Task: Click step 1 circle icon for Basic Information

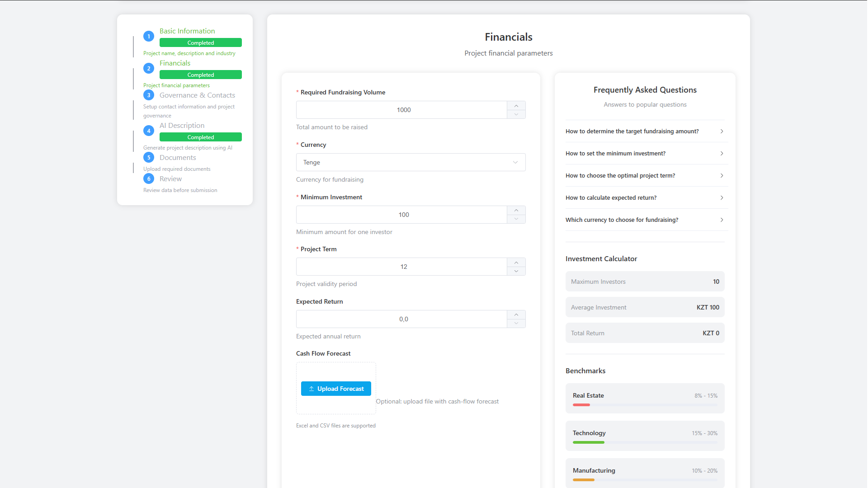Action: pyautogui.click(x=149, y=37)
